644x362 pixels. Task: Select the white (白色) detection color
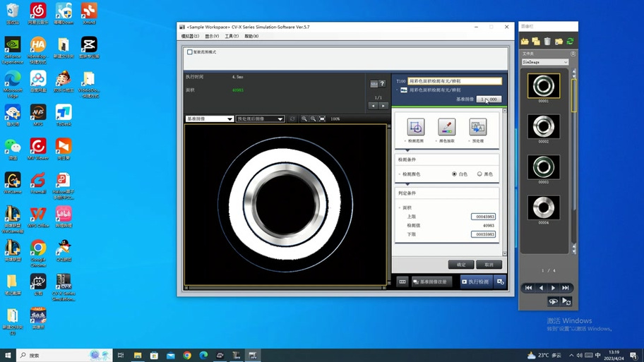(454, 174)
